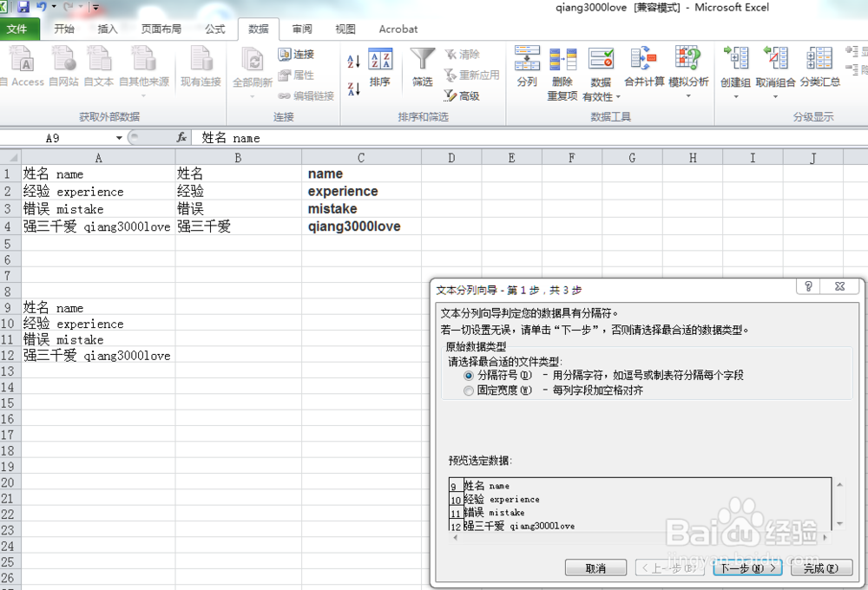This screenshot has height=590, width=868.
Task: Expand the 创建组 dropdown arrow
Action: (x=736, y=97)
